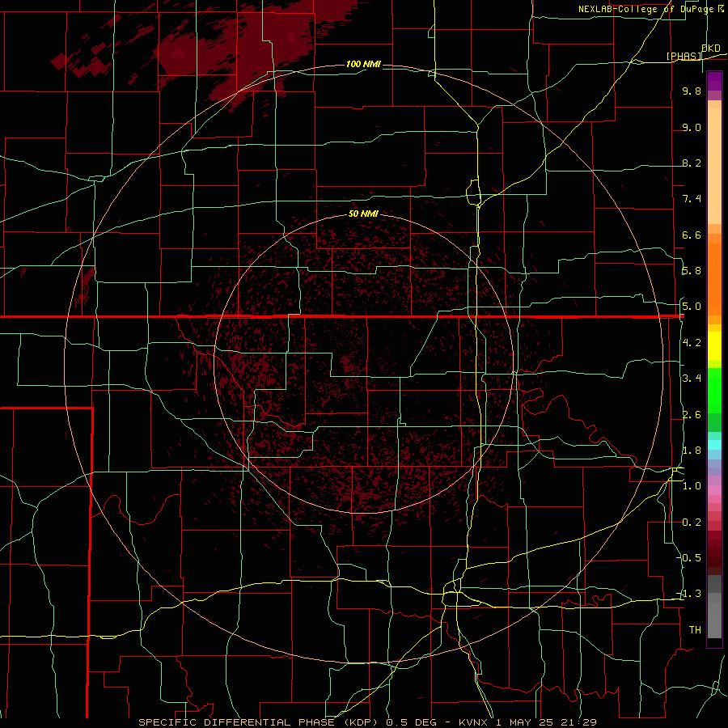Screen dimensions: 728x728
Task: Click the 9.8 value on color scale
Action: pyautogui.click(x=692, y=91)
